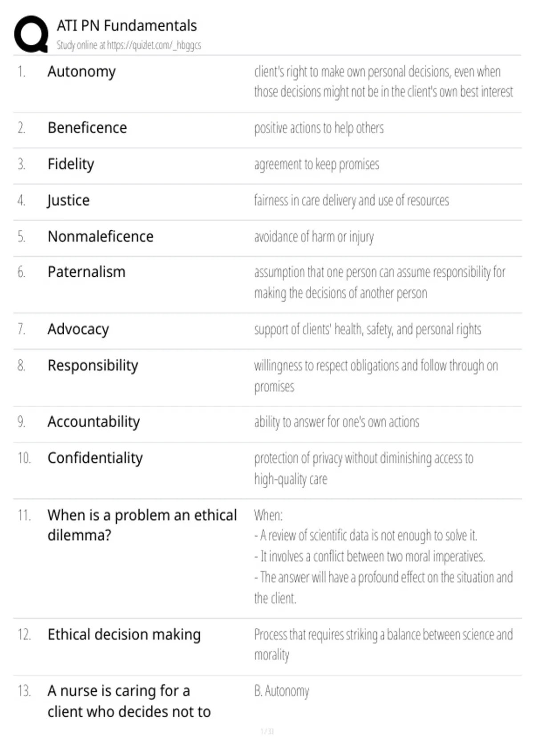The image size is (534, 756).
Task: Click the Confidentiality term
Action: (x=95, y=458)
